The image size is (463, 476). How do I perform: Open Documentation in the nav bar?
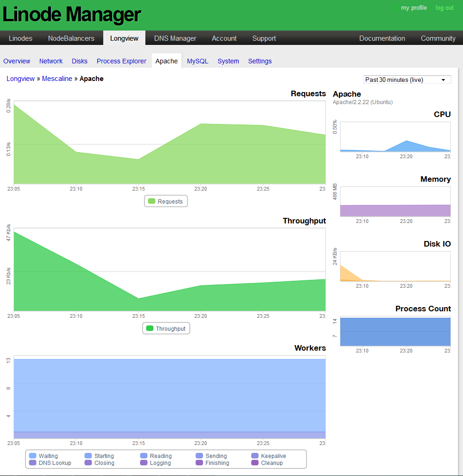pos(382,38)
